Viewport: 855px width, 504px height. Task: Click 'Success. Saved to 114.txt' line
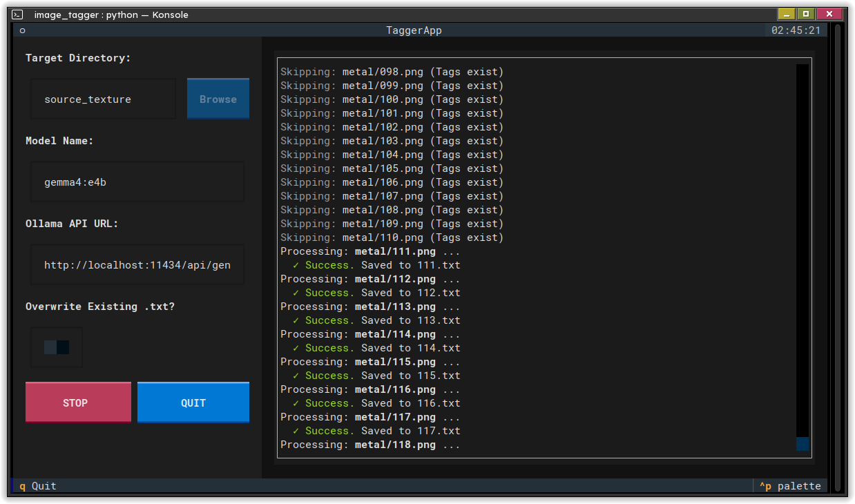click(x=376, y=348)
